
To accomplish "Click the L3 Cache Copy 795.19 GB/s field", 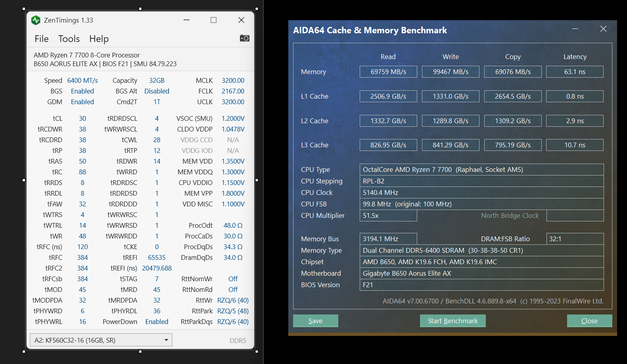I will [513, 145].
